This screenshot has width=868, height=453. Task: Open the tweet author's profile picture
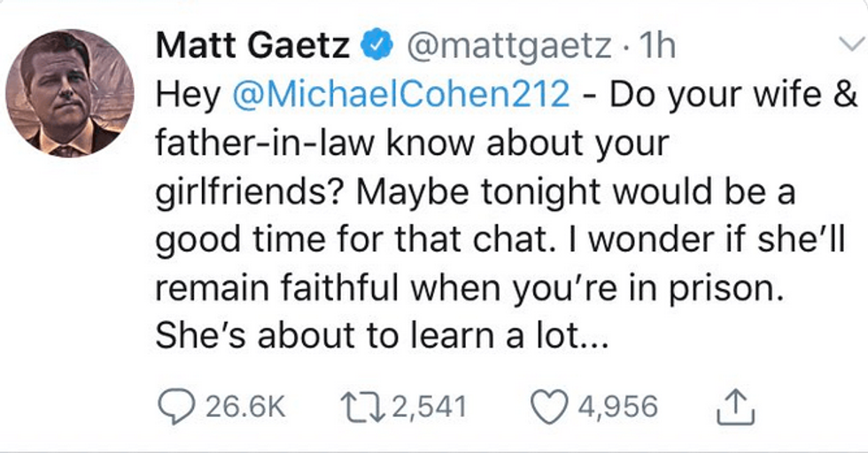(69, 94)
